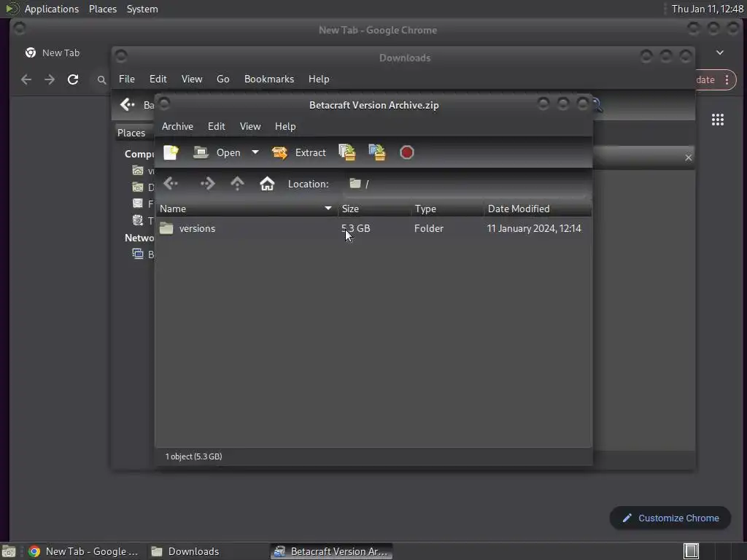Open the System menu in top panel
The width and height of the screenshot is (747, 560).
pyautogui.click(x=142, y=9)
